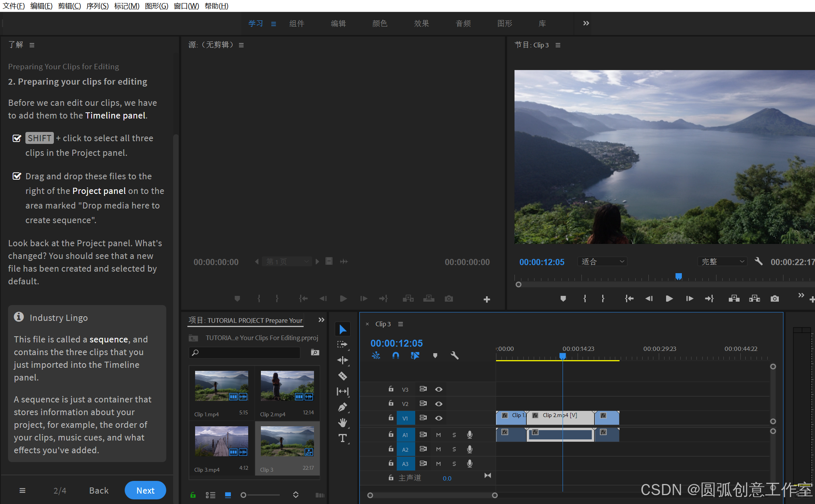This screenshot has width=815, height=504.
Task: Open the 序列(S) menu
Action: click(x=97, y=6)
